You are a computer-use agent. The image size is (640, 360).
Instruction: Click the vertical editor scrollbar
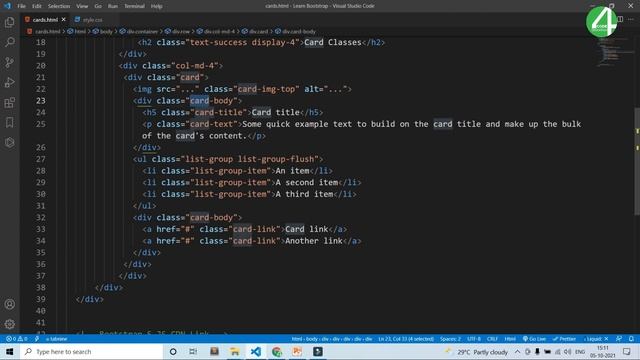[x=637, y=161]
